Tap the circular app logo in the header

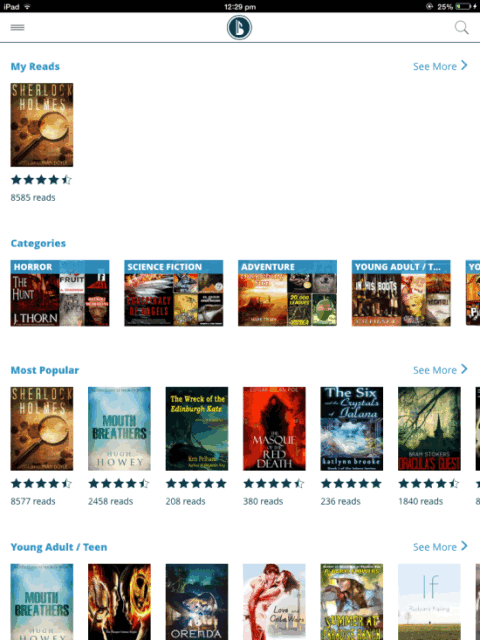point(239,27)
